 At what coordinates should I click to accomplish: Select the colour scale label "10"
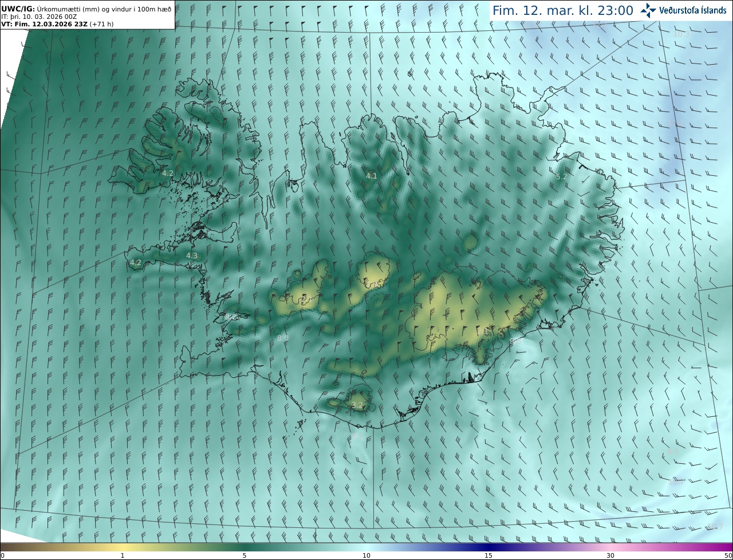366,555
